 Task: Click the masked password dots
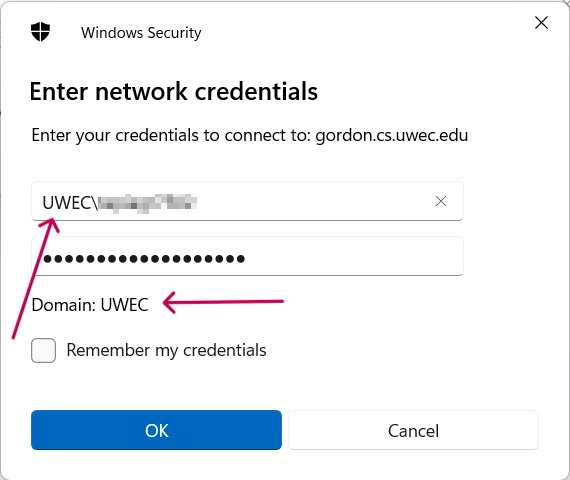click(144, 259)
